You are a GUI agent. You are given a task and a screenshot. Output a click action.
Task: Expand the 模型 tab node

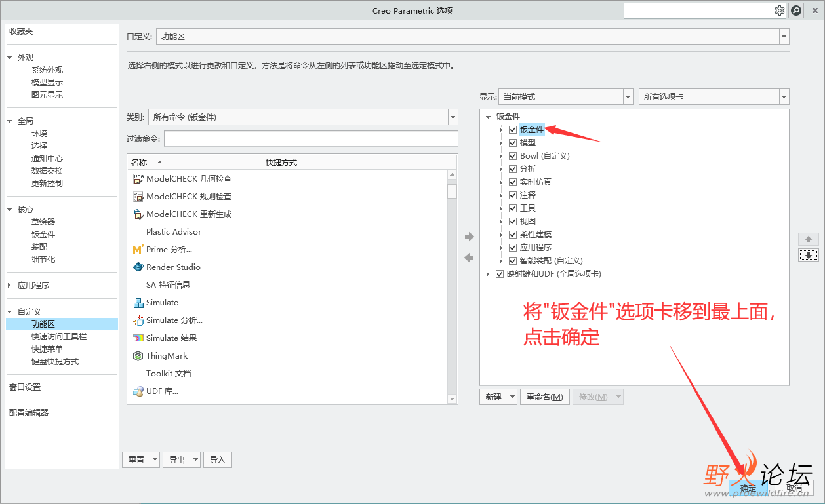501,143
